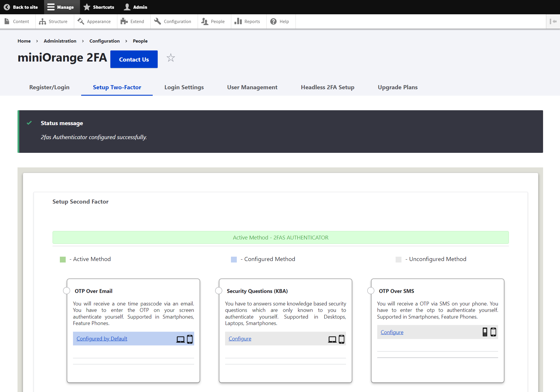This screenshot has width=560, height=392.
Task: Open Extend via its puzzle icon
Action: (x=124, y=21)
